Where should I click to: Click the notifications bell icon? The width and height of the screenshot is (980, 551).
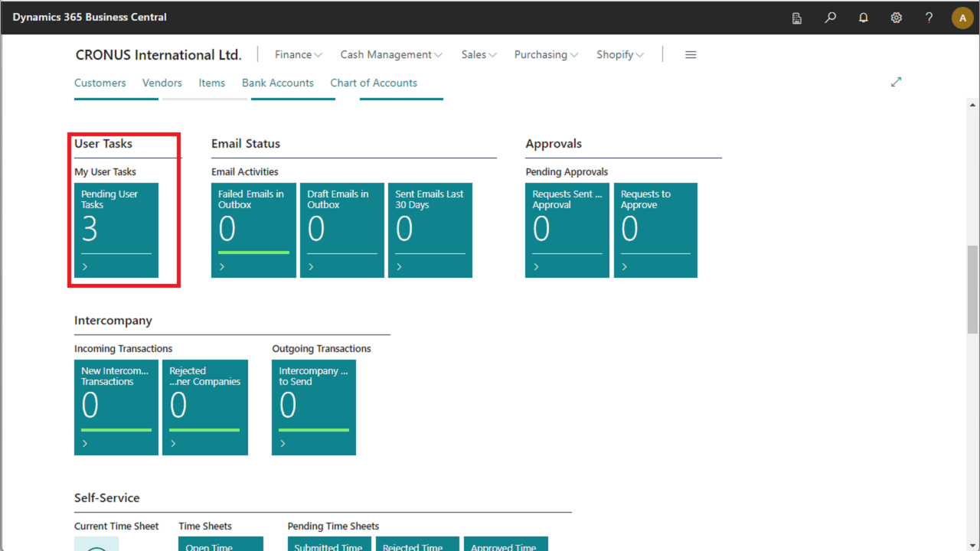pyautogui.click(x=864, y=18)
